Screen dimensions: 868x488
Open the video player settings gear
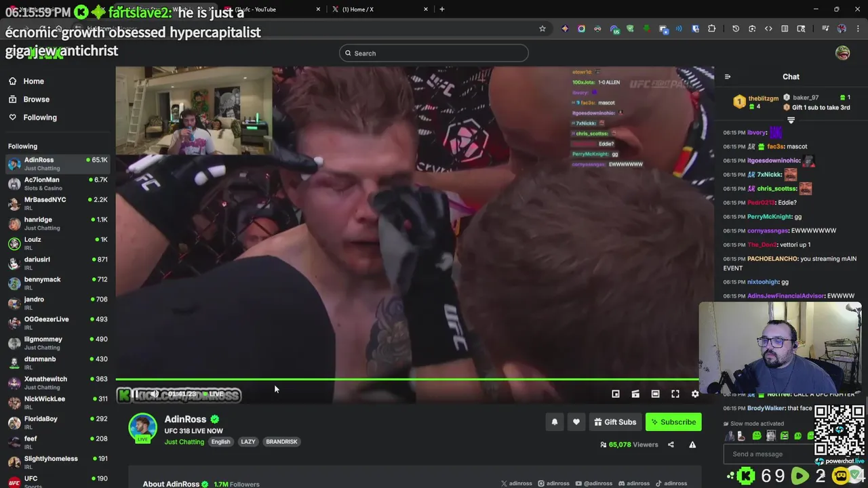pos(695,394)
